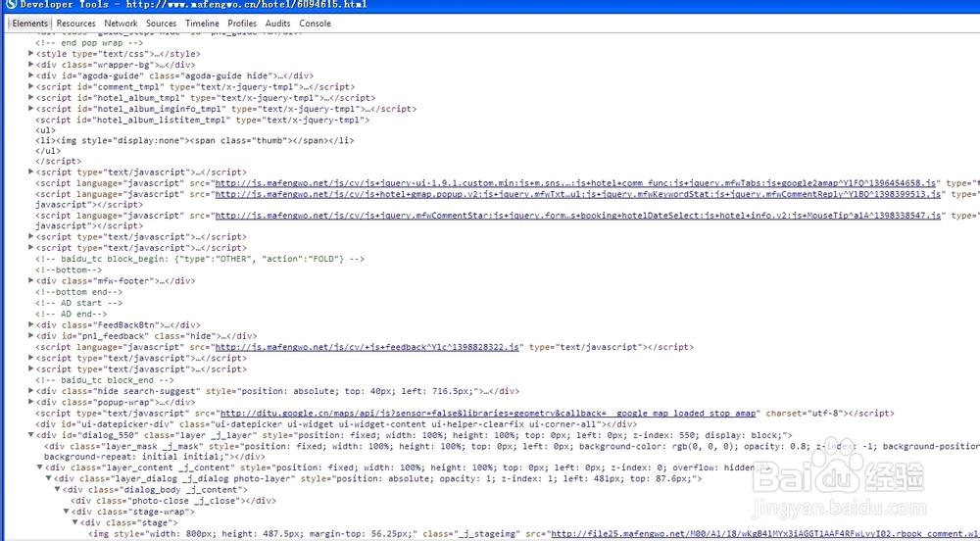Open the Audits tab

coord(277,24)
